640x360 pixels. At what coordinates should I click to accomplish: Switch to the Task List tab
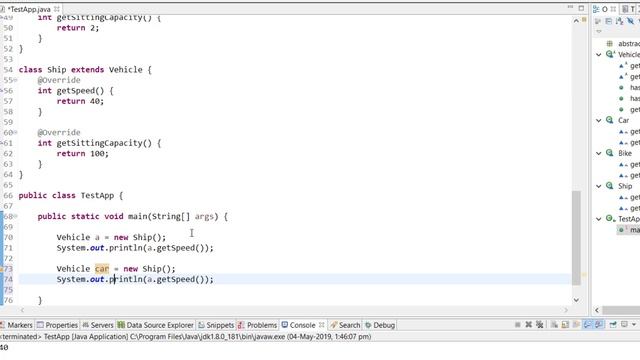[x=628, y=9]
